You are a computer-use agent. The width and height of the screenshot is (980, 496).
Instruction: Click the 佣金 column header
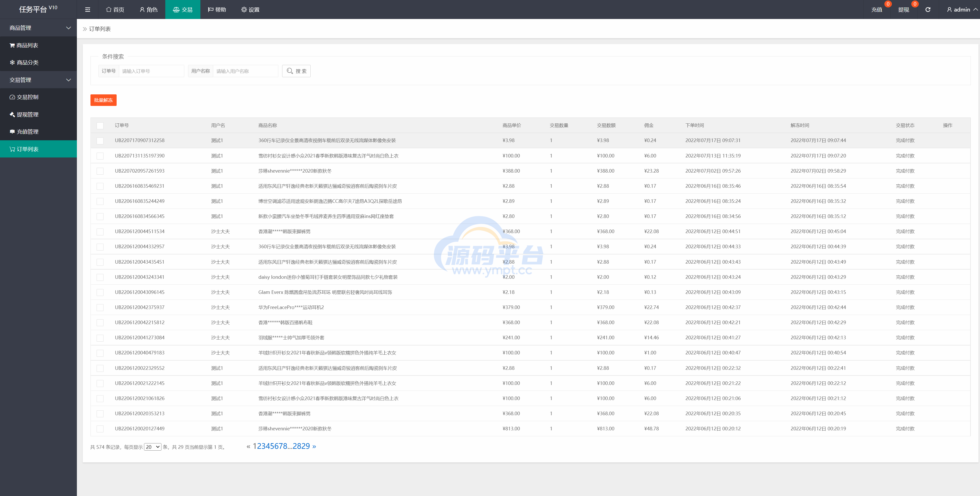(649, 125)
